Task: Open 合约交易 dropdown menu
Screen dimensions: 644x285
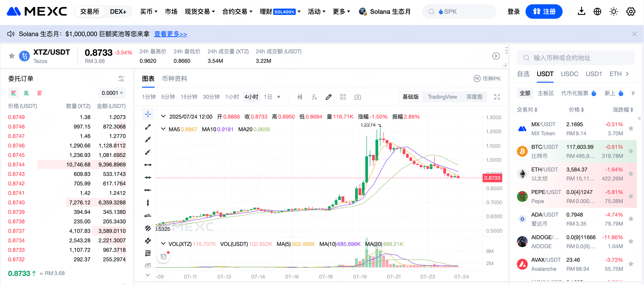Action: tap(237, 12)
